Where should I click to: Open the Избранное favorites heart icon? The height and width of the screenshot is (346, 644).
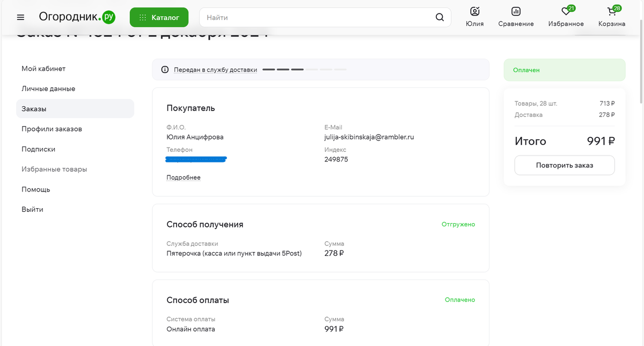click(566, 12)
